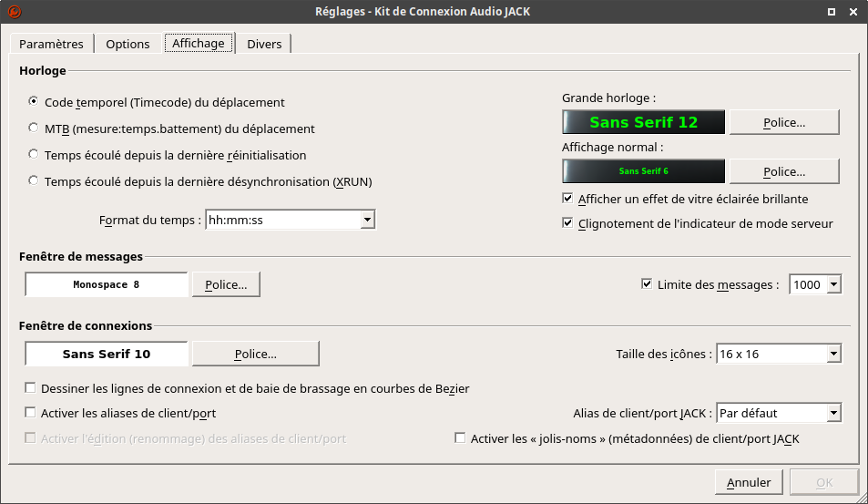Open the Format du temps dropdown
This screenshot has width=868, height=504.
pos(290,220)
